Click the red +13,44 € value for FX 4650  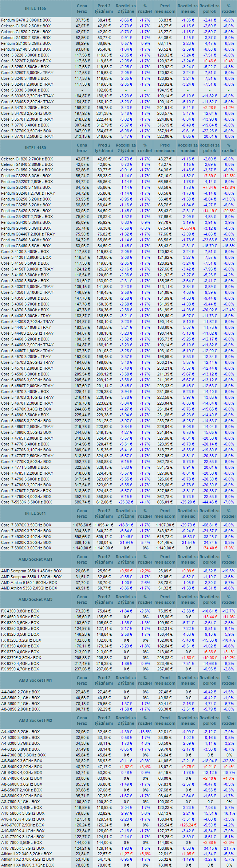tap(210, 617)
